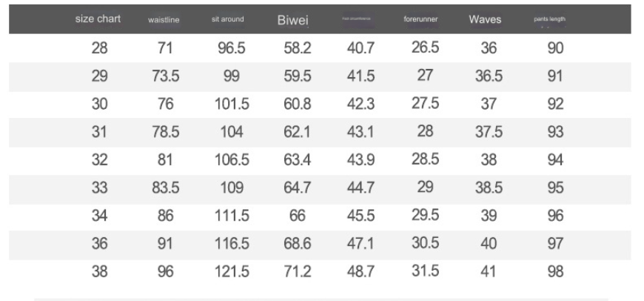
Task: Click the Biwei value 64.7
Action: point(297,188)
